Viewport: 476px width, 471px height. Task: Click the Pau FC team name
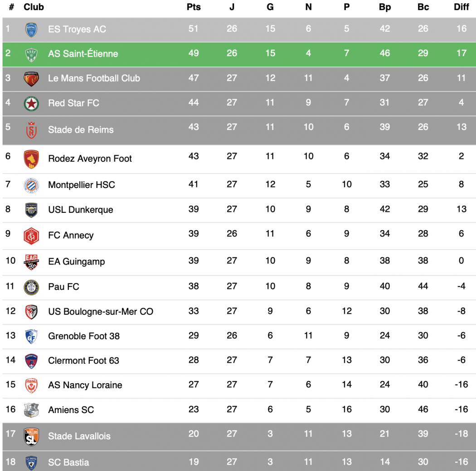tap(63, 287)
